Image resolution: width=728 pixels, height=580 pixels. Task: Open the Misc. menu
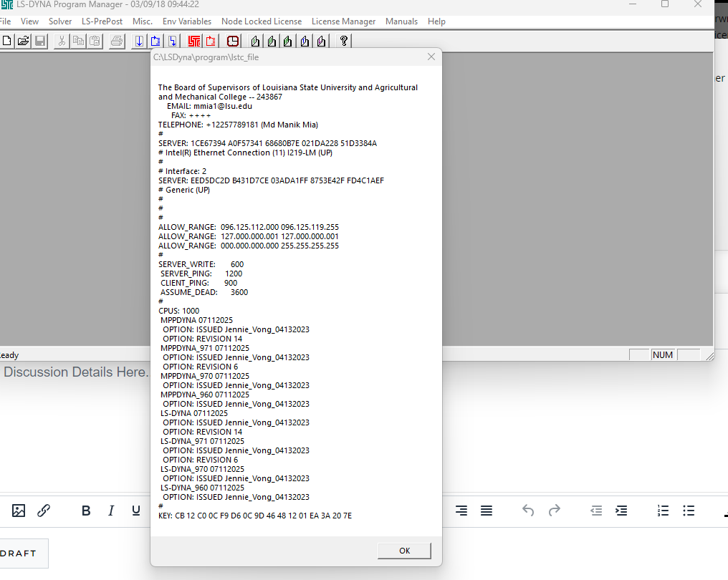[x=143, y=21]
